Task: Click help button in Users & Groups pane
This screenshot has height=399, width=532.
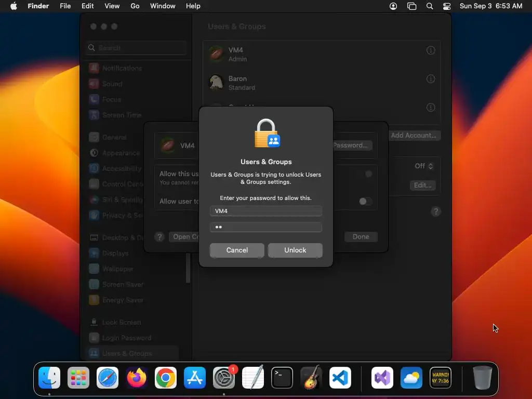Action: [436, 212]
